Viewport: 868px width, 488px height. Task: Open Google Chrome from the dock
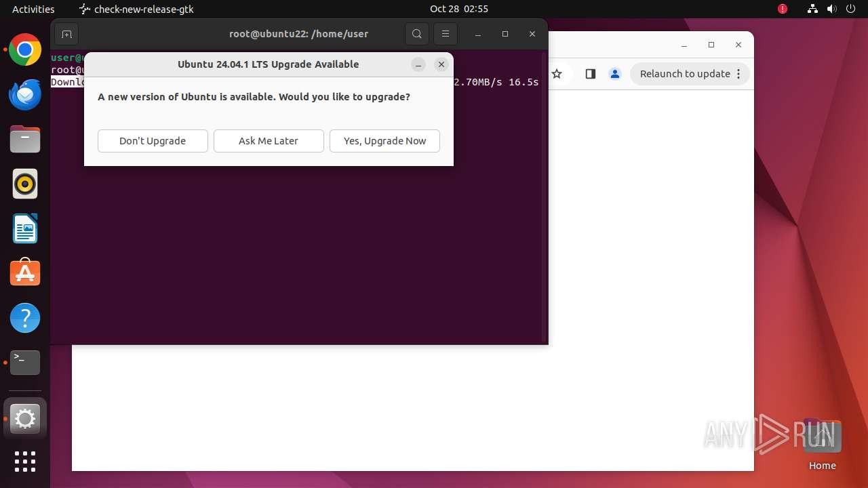pyautogui.click(x=25, y=50)
